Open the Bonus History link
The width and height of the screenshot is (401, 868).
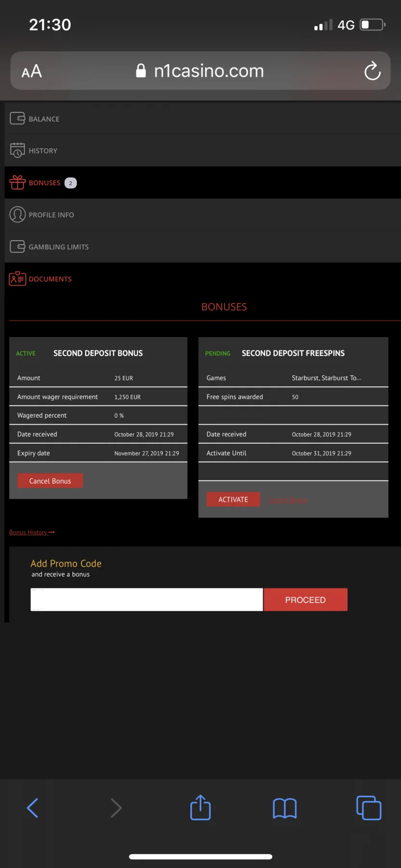pyautogui.click(x=32, y=532)
